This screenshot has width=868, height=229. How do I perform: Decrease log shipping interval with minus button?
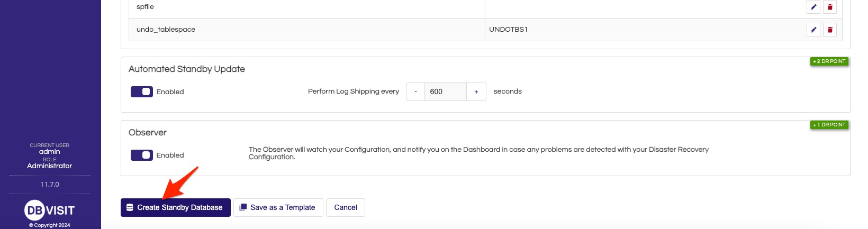pyautogui.click(x=415, y=91)
